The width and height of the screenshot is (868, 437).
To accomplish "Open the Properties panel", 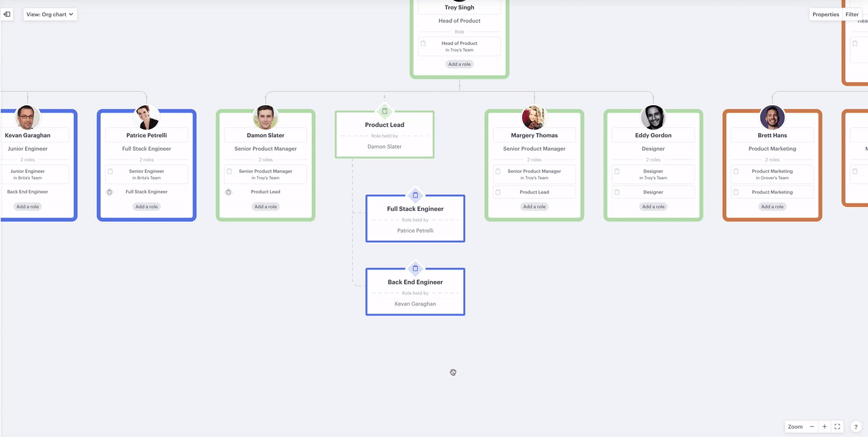I will [825, 14].
